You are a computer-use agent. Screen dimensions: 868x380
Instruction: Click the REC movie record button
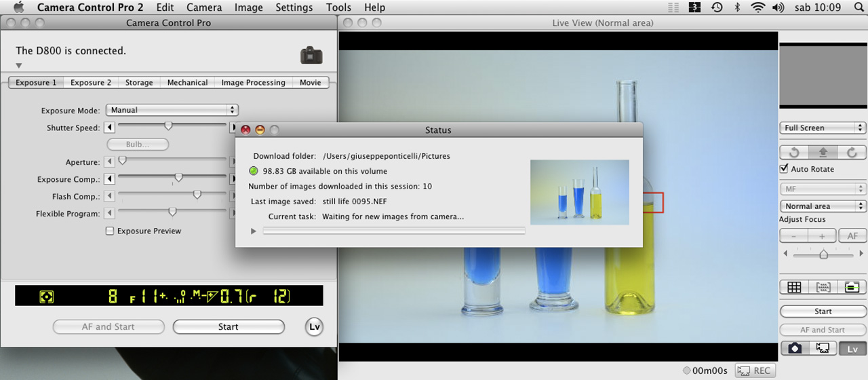[754, 370]
